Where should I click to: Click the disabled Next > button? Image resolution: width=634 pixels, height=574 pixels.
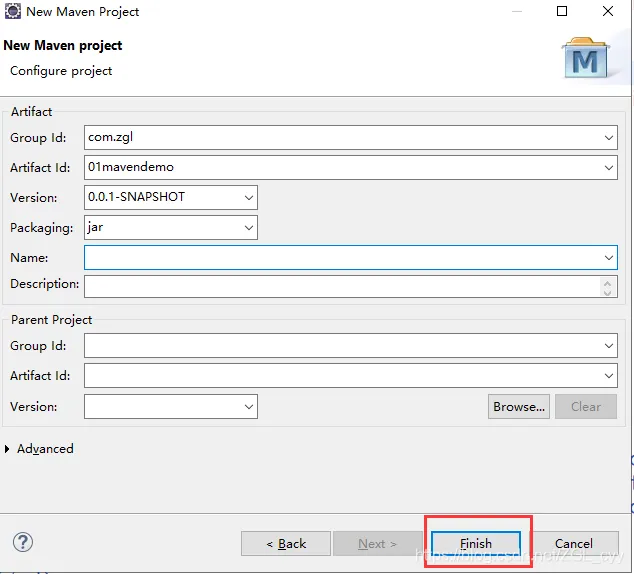[x=377, y=543]
